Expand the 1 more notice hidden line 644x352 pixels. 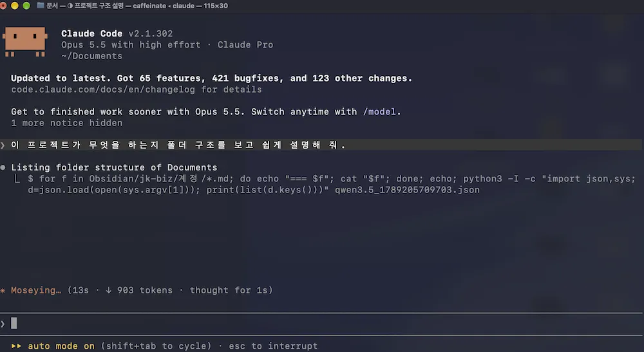(x=66, y=123)
